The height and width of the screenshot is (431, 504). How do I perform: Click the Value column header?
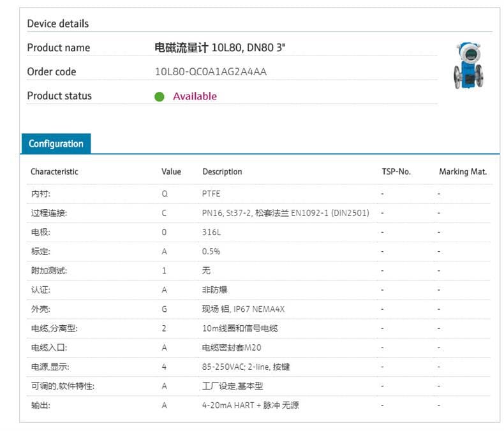(x=171, y=172)
